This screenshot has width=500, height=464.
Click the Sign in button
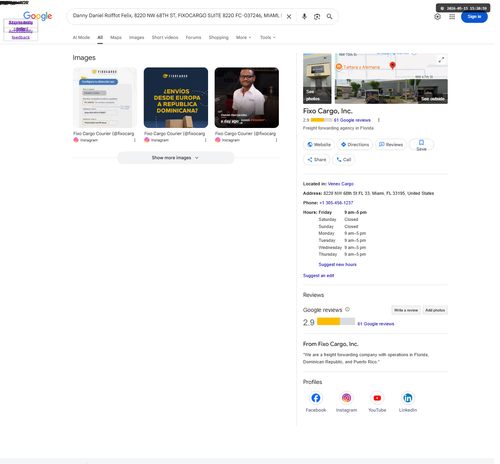tap(474, 17)
